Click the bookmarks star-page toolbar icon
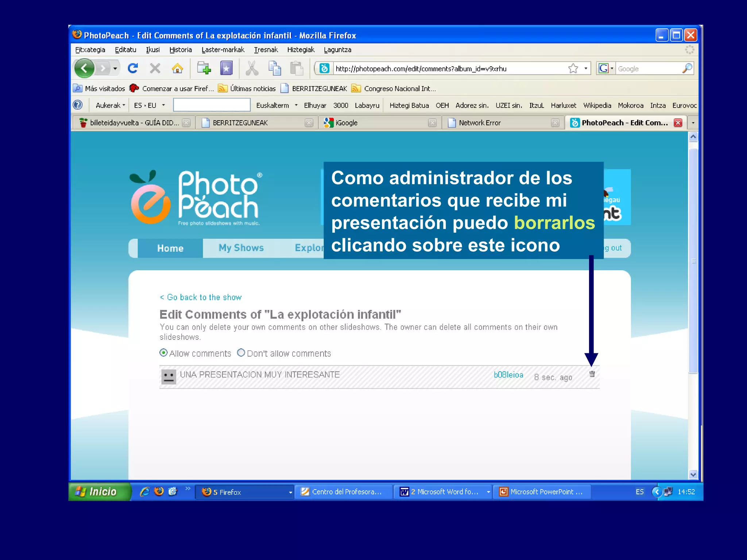Screen dimensions: 747x560 [226, 68]
